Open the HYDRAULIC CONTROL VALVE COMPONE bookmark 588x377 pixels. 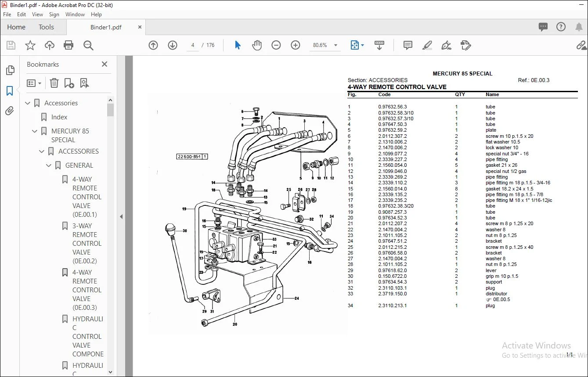tap(88, 337)
